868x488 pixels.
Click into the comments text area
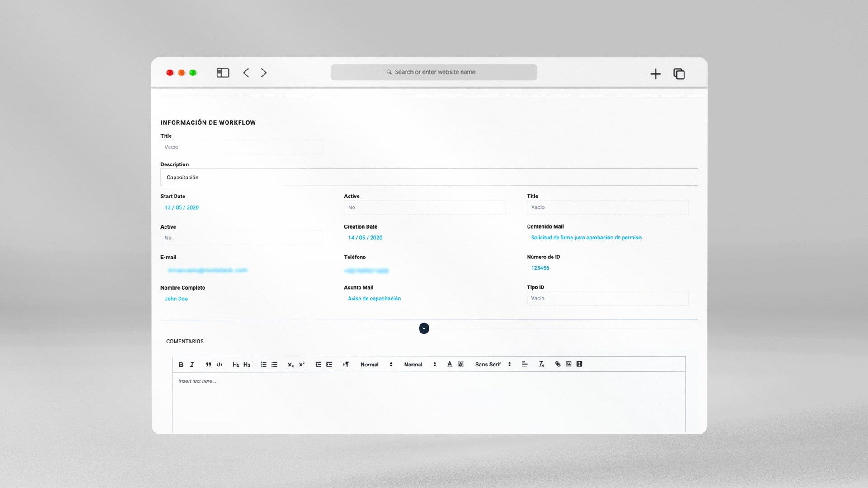point(429,402)
